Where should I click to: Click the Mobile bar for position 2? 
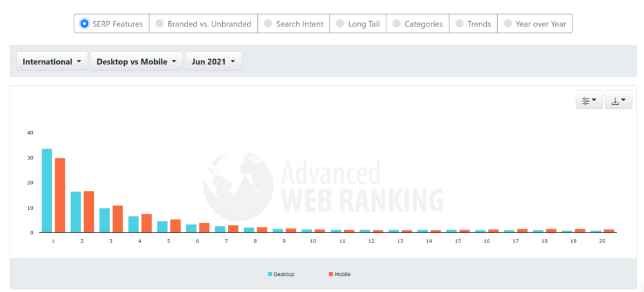(x=89, y=212)
